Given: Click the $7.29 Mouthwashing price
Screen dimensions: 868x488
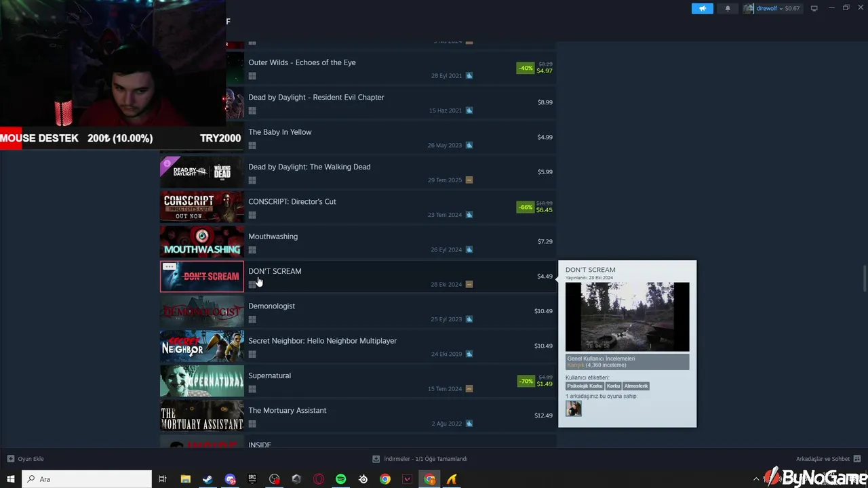Looking at the screenshot, I should pyautogui.click(x=545, y=241).
